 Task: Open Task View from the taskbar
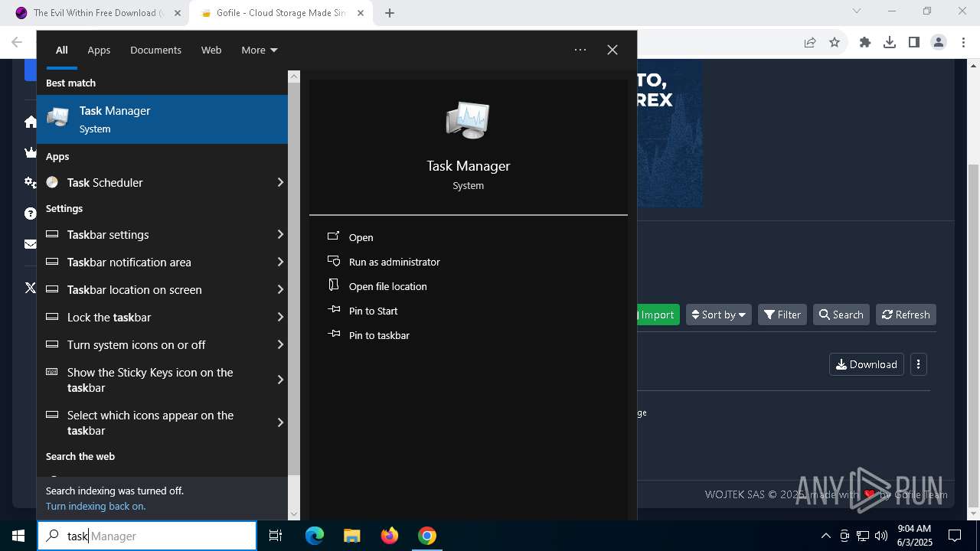point(276,536)
